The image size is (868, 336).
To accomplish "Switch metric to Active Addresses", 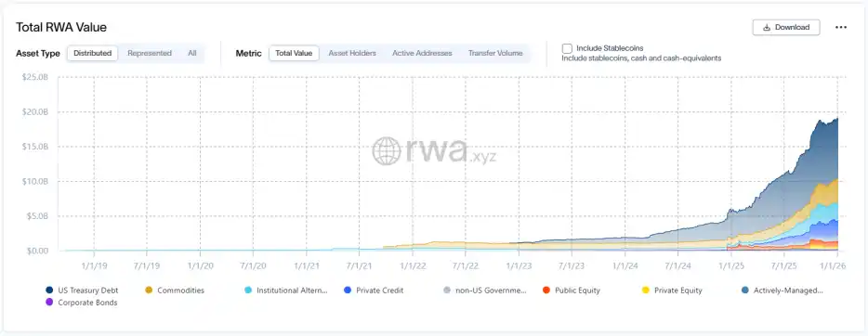I will click(x=422, y=54).
